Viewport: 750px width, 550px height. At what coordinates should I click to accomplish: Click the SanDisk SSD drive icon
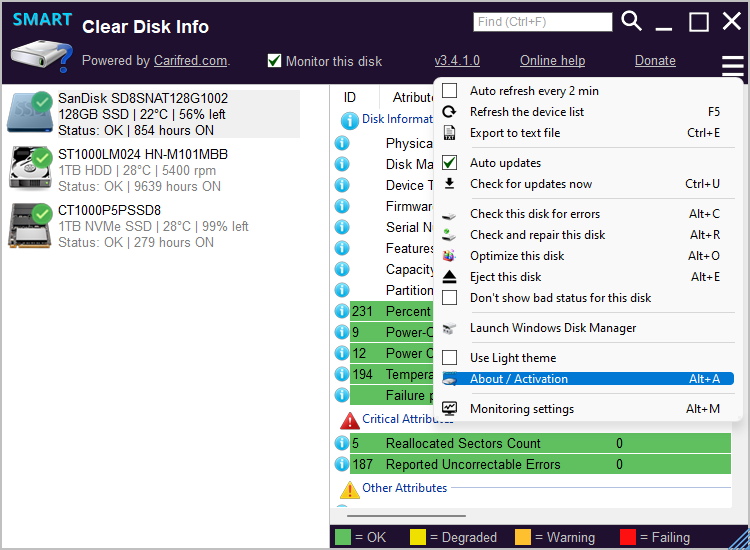click(x=30, y=112)
